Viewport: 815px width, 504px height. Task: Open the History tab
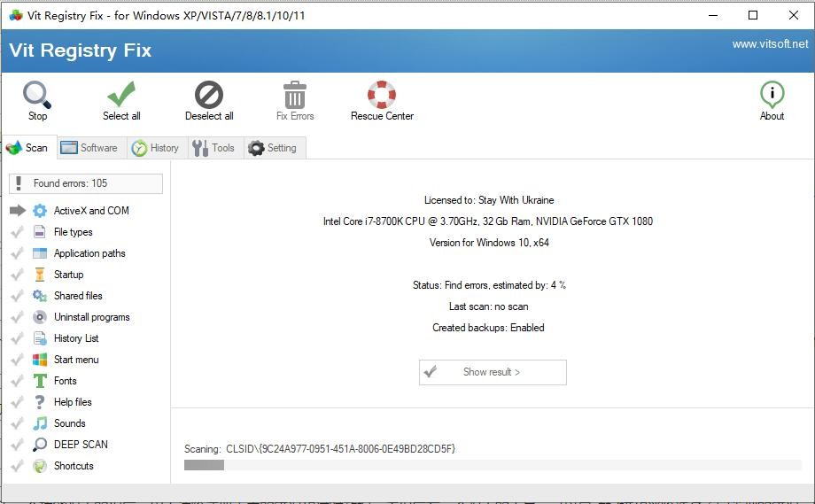(157, 148)
